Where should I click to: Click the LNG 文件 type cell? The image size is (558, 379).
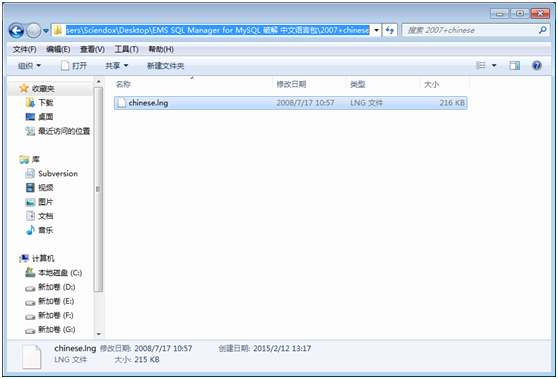367,103
